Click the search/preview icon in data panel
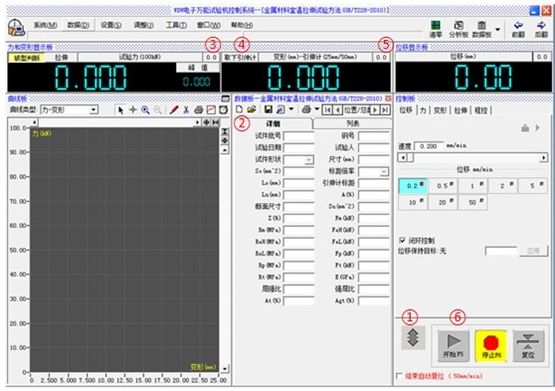The width and height of the screenshot is (555, 391). (x=280, y=110)
